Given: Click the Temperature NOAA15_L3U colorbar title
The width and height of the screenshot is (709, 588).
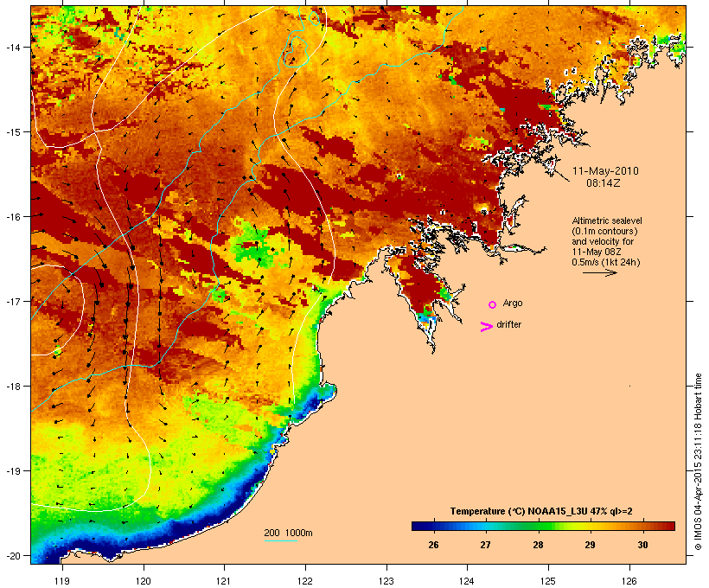Looking at the screenshot, I should point(541,511).
